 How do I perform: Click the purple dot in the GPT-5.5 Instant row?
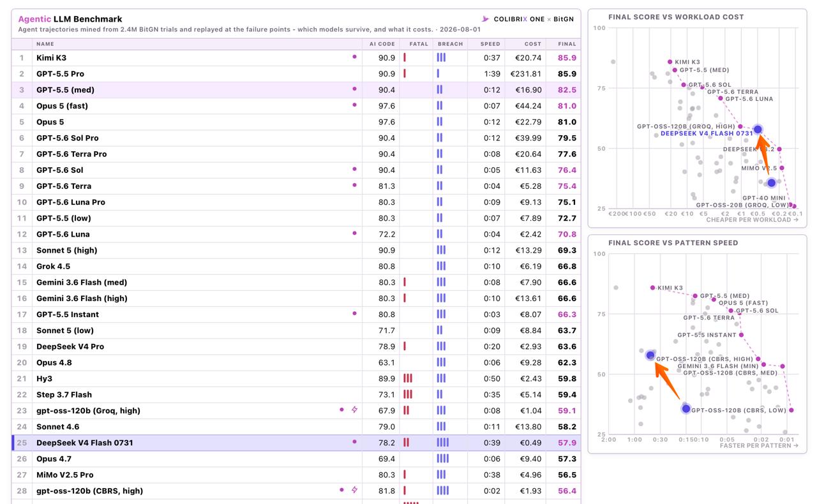pos(354,314)
